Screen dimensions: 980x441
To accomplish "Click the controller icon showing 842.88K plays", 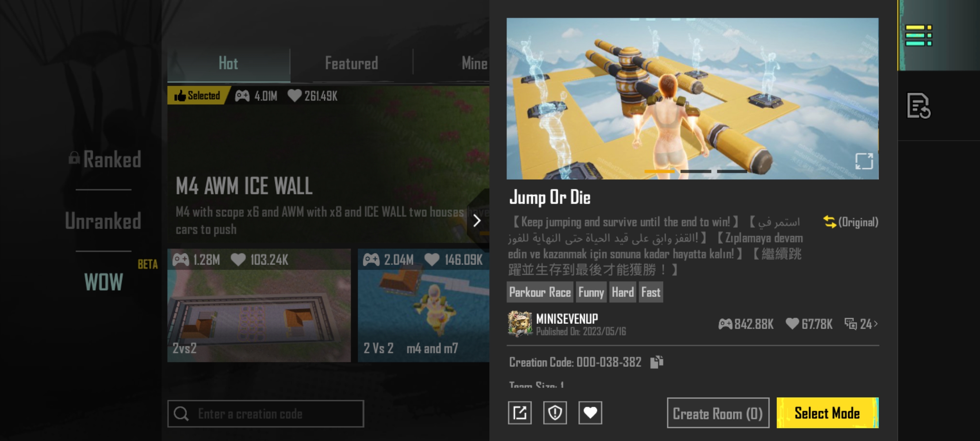I will point(725,323).
